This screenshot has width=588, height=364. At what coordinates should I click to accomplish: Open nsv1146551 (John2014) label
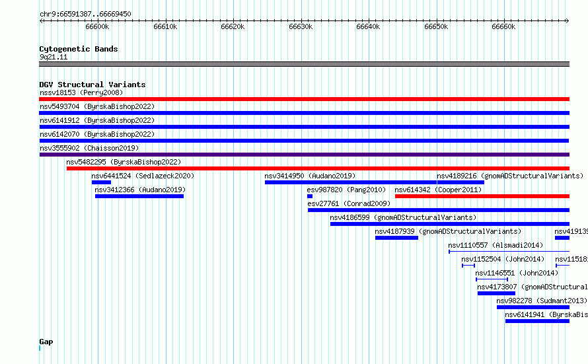[x=517, y=273]
